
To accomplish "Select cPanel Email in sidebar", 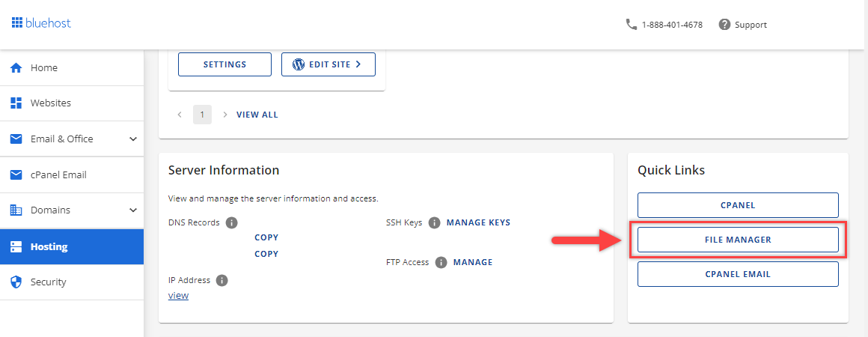I will click(x=58, y=174).
